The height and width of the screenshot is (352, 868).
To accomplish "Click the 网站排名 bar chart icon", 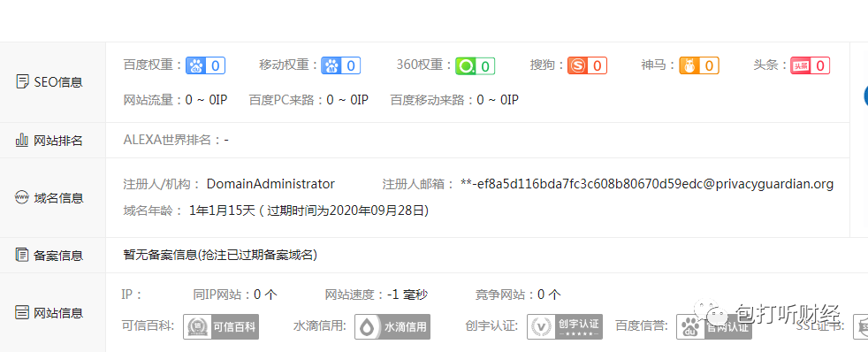I will coord(22,140).
